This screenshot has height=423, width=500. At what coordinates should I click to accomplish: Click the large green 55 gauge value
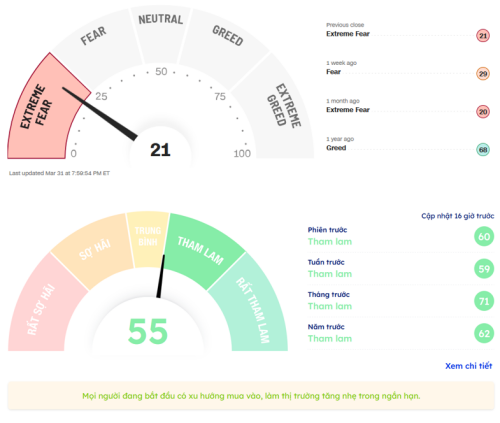pyautogui.click(x=148, y=332)
